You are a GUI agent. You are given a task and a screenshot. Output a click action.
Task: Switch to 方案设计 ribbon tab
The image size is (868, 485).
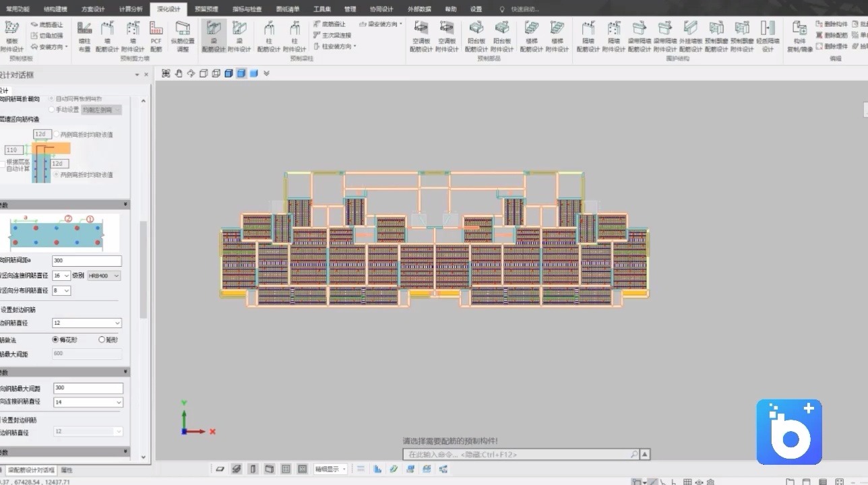click(93, 9)
